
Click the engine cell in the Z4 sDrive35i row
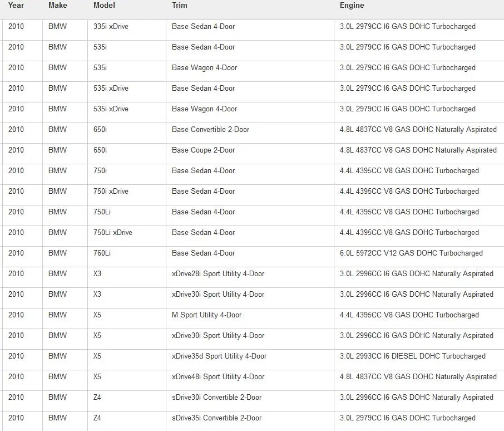(x=408, y=418)
